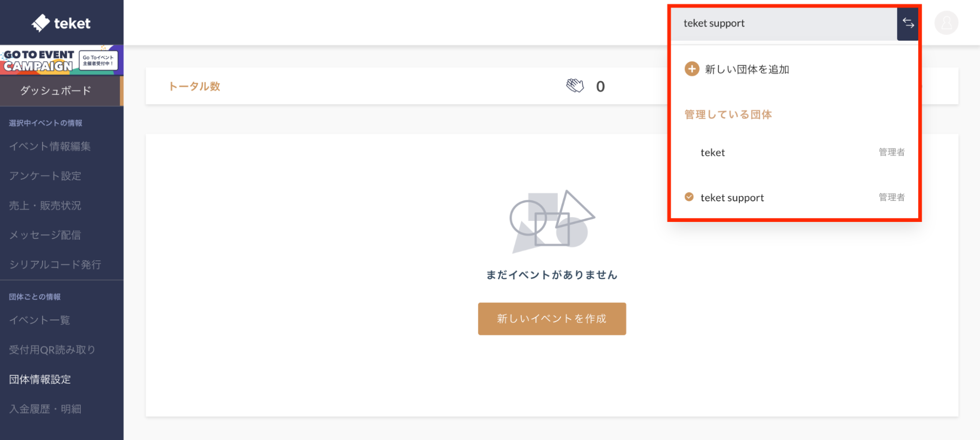Click the organization switch arrows icon
Viewport: 980px width, 440px height.
tap(908, 24)
